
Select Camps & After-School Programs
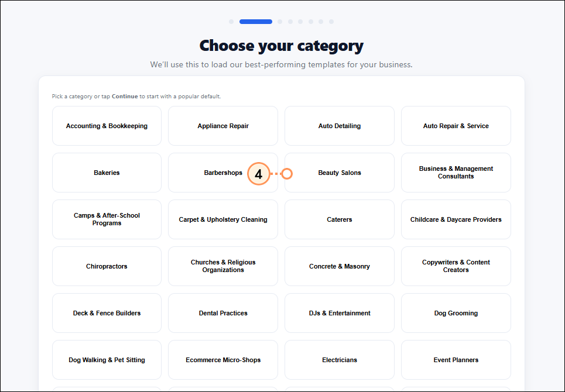107,219
